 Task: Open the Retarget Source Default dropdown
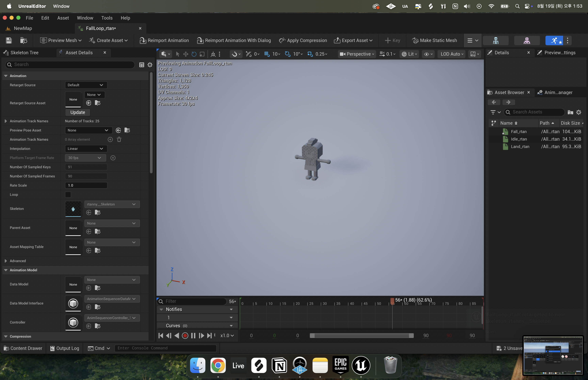[x=86, y=85]
